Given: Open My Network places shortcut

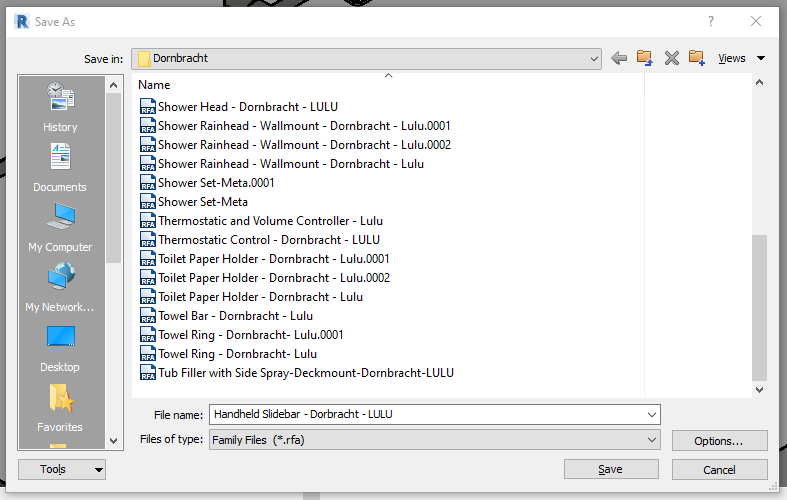Looking at the screenshot, I should click(60, 287).
